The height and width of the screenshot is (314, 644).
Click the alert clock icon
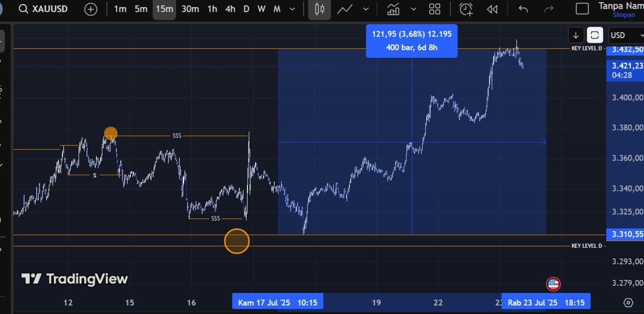tap(466, 9)
